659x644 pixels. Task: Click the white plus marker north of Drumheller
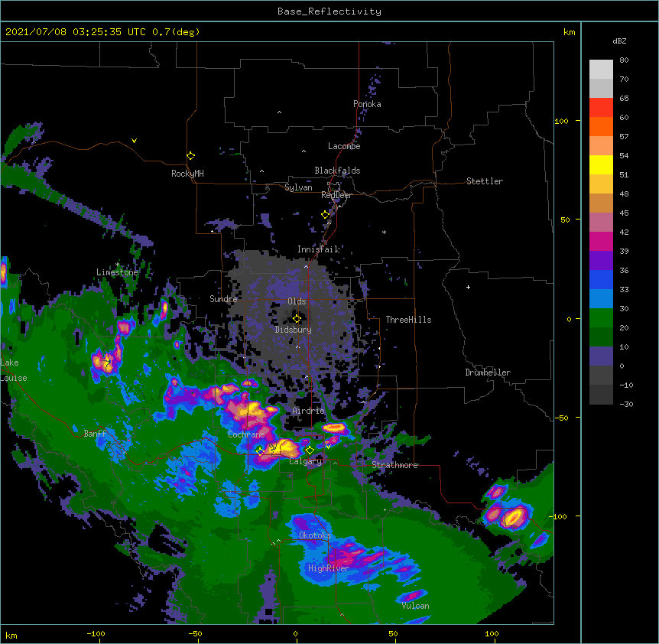[468, 287]
